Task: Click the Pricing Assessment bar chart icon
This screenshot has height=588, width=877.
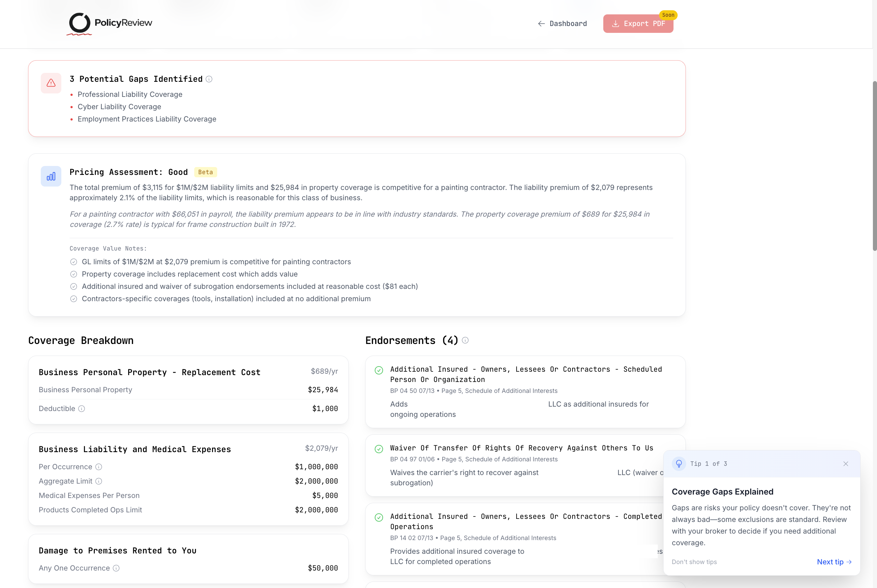Action: point(51,176)
